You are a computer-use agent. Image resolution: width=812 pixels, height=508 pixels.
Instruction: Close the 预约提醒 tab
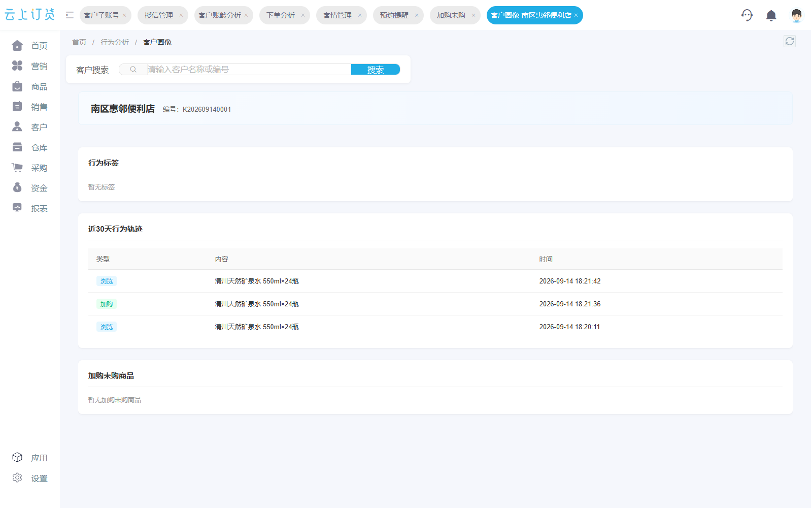point(417,15)
